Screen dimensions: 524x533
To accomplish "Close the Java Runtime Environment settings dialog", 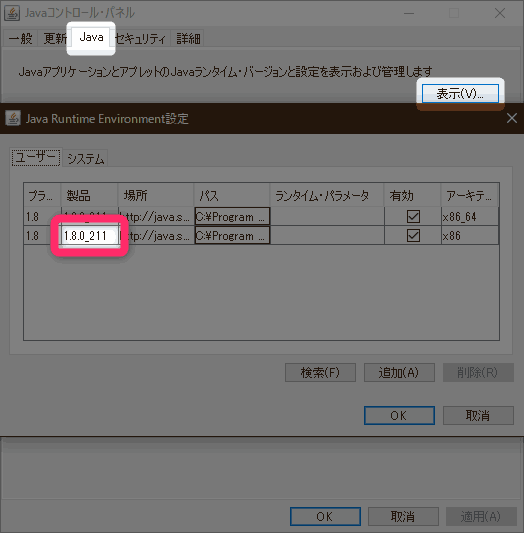I will pyautogui.click(x=512, y=118).
